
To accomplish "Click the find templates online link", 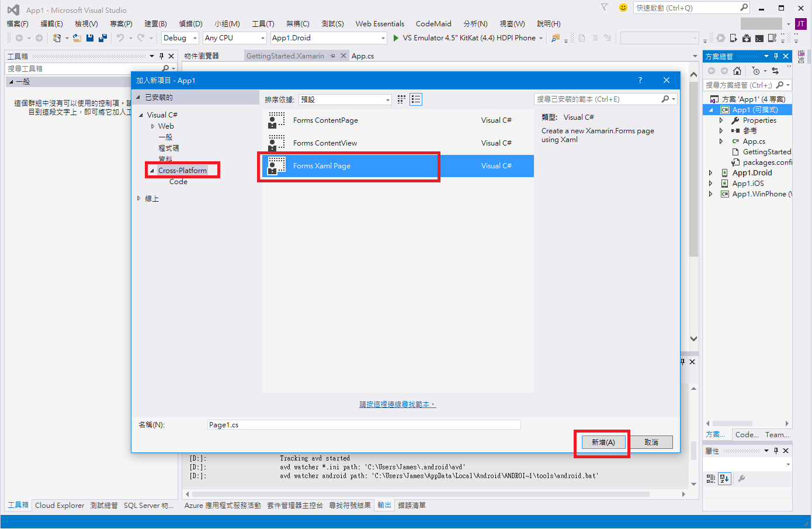I will coord(397,404).
